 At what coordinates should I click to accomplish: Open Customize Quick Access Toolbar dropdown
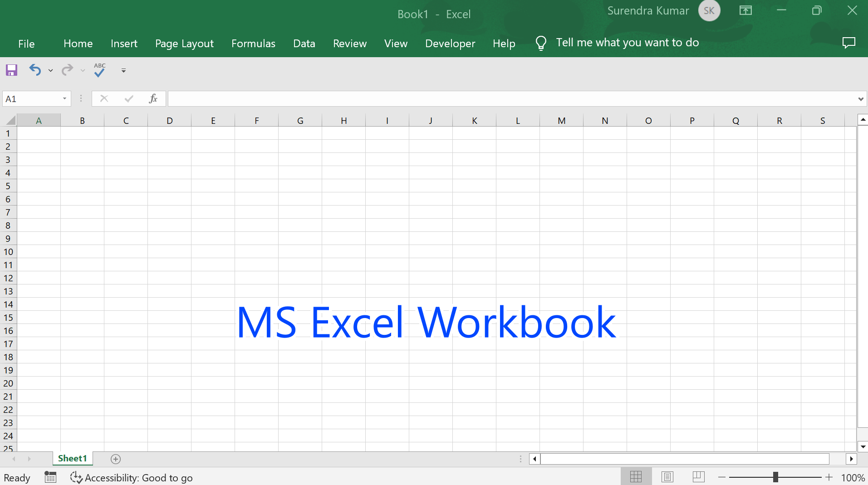[123, 70]
